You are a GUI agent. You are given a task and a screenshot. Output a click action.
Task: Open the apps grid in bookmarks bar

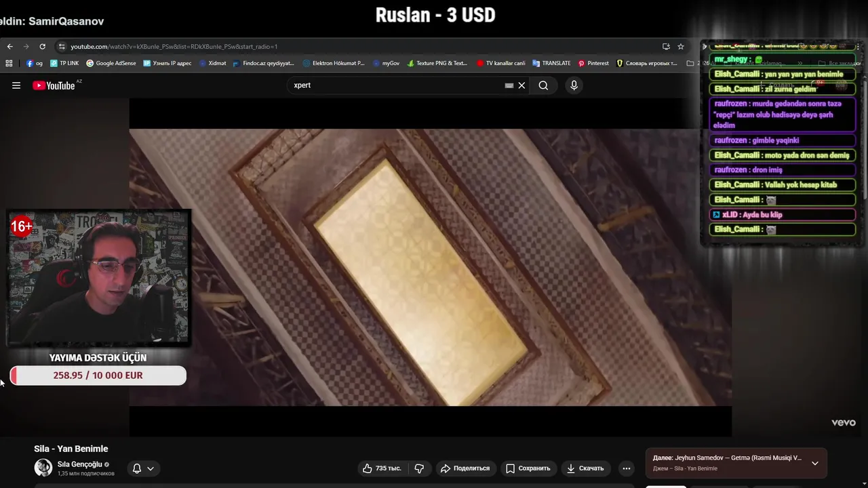[9, 63]
